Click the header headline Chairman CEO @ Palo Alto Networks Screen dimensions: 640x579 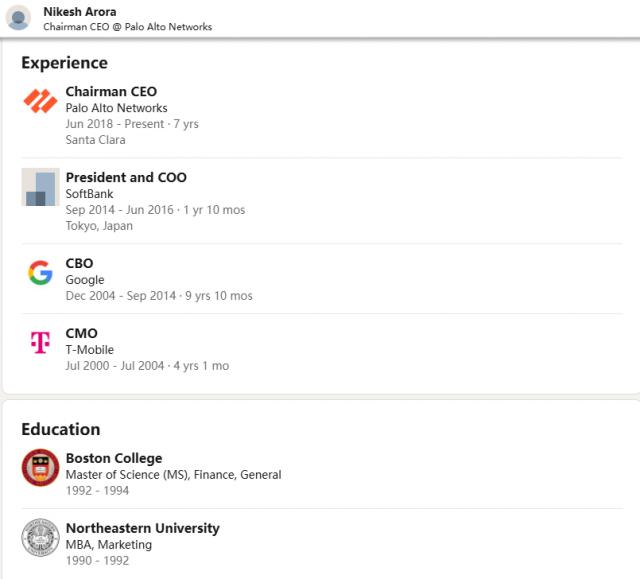127,27
